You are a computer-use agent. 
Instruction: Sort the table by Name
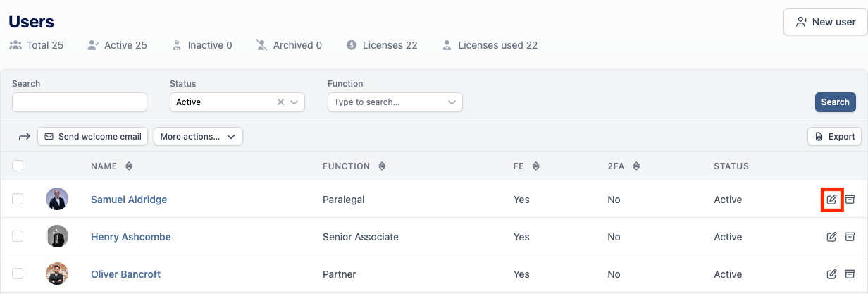point(129,166)
